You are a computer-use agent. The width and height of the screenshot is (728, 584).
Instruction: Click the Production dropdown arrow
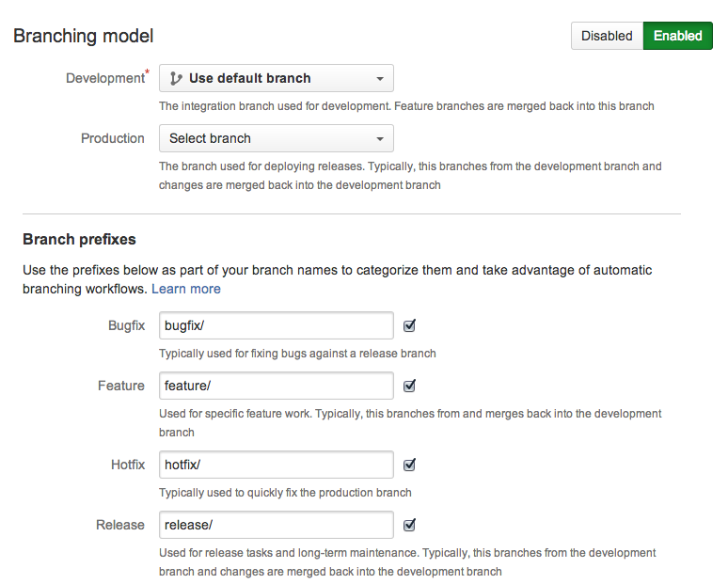379,139
